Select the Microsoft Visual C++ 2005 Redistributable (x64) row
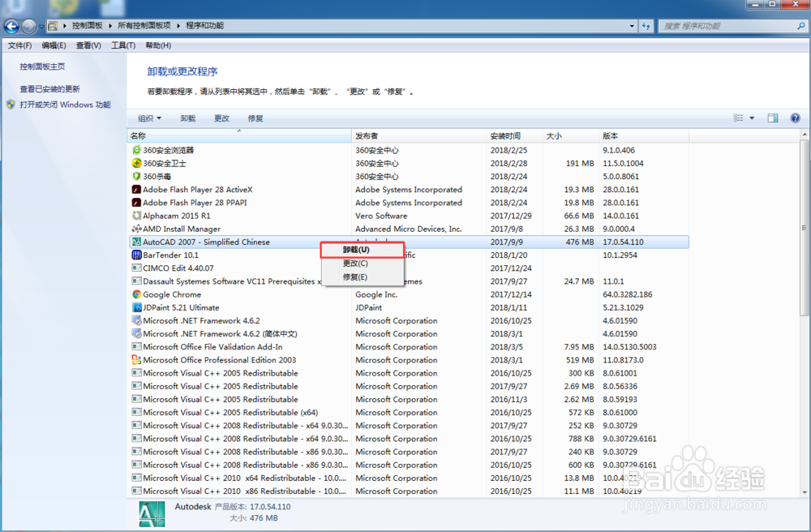The height and width of the screenshot is (532, 811). click(x=409, y=413)
